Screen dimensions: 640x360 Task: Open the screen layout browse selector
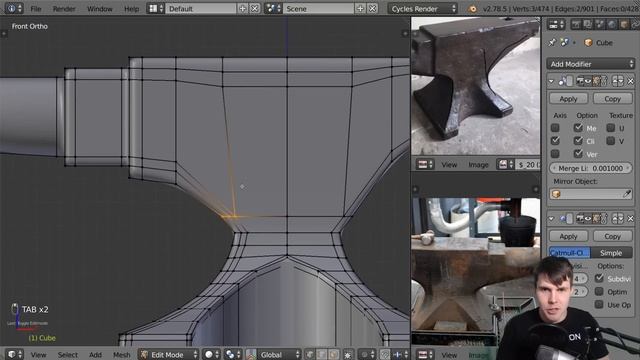[156, 9]
